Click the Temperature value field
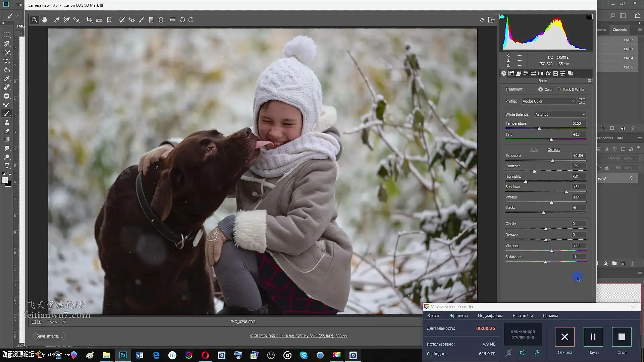644x362 pixels. click(x=578, y=123)
